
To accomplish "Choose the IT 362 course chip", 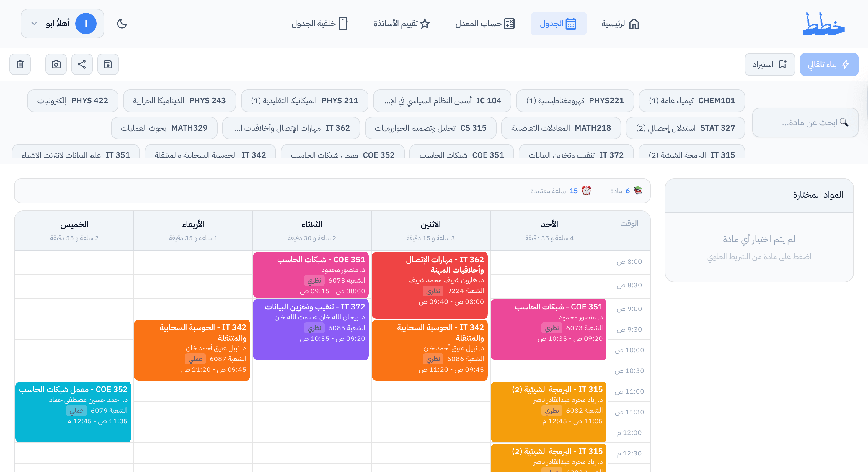I will [291, 128].
